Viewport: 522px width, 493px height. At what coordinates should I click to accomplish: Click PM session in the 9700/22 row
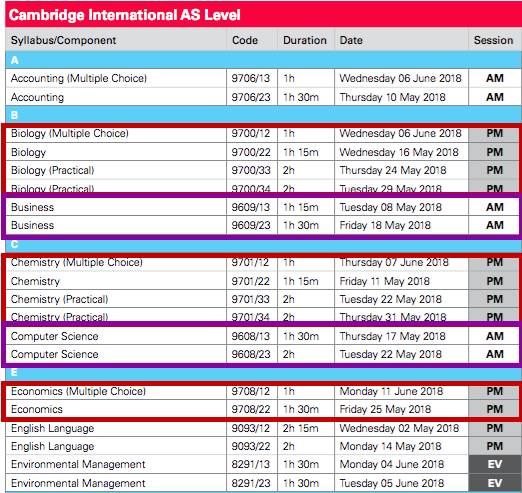coord(495,152)
